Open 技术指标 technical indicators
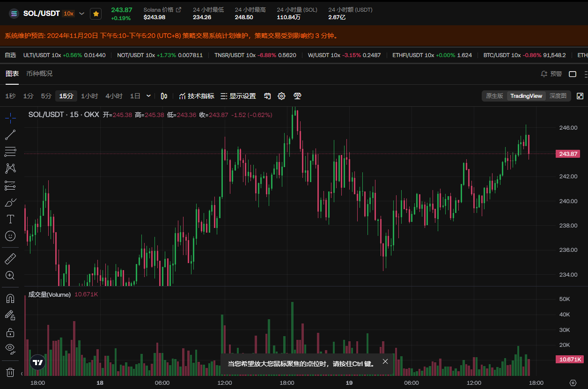588x389 pixels. tap(197, 96)
